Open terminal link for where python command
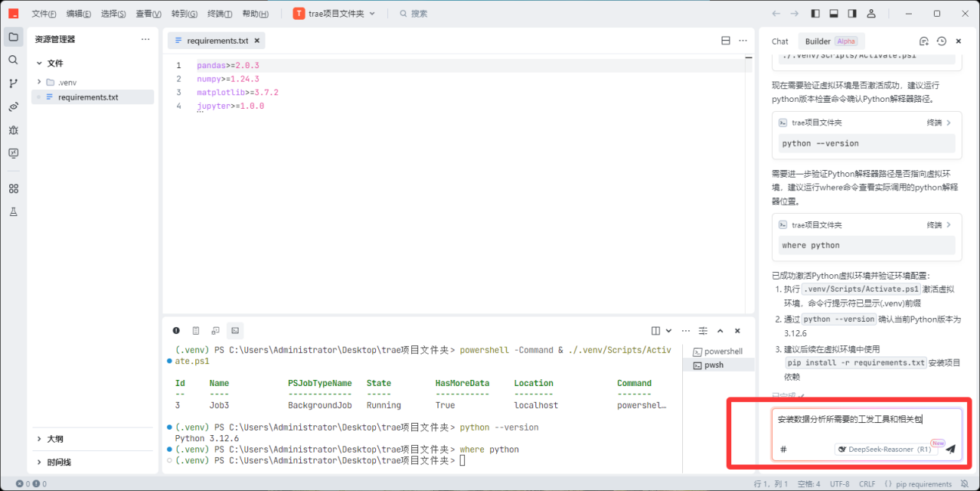980x491 pixels. [939, 225]
